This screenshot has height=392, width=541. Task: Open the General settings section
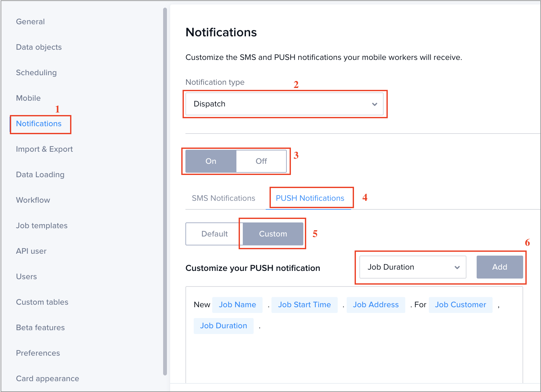coord(30,21)
